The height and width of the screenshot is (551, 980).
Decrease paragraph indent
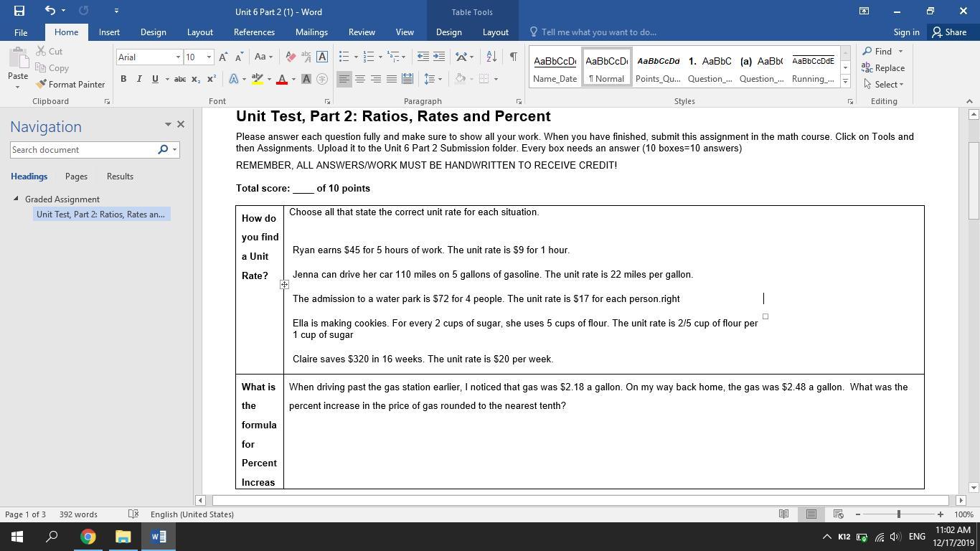423,57
